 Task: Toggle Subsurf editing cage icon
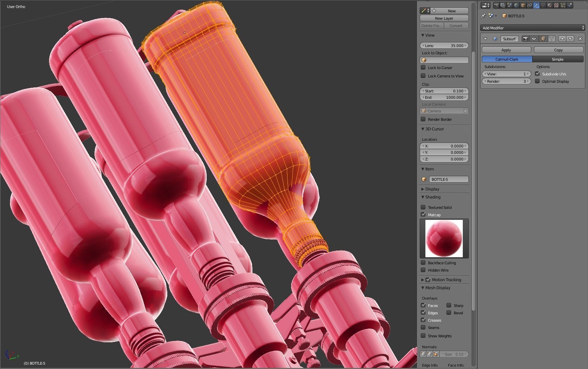552,39
